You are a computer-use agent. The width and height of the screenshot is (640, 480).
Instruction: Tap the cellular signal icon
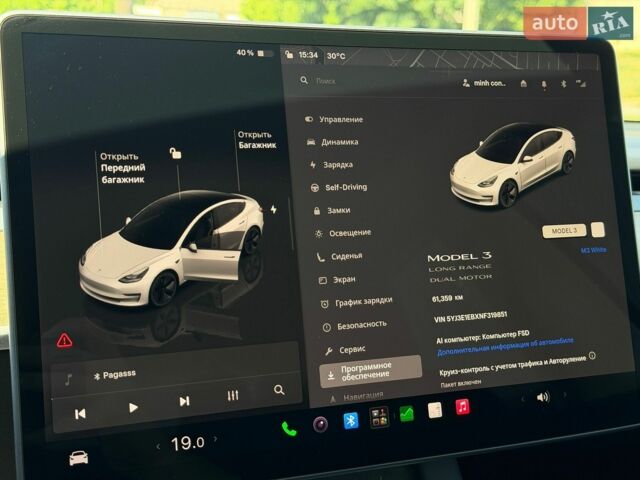point(581,84)
